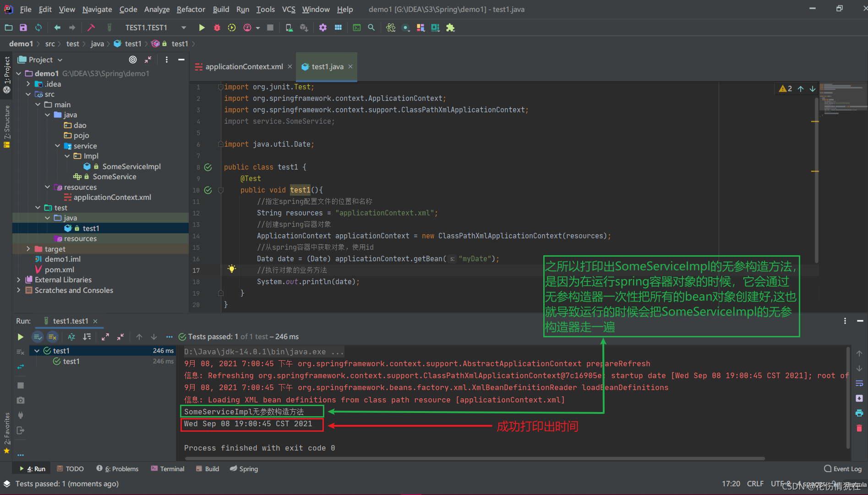868x495 pixels.
Task: Click console horizontal scrollbar
Action: click(x=474, y=458)
